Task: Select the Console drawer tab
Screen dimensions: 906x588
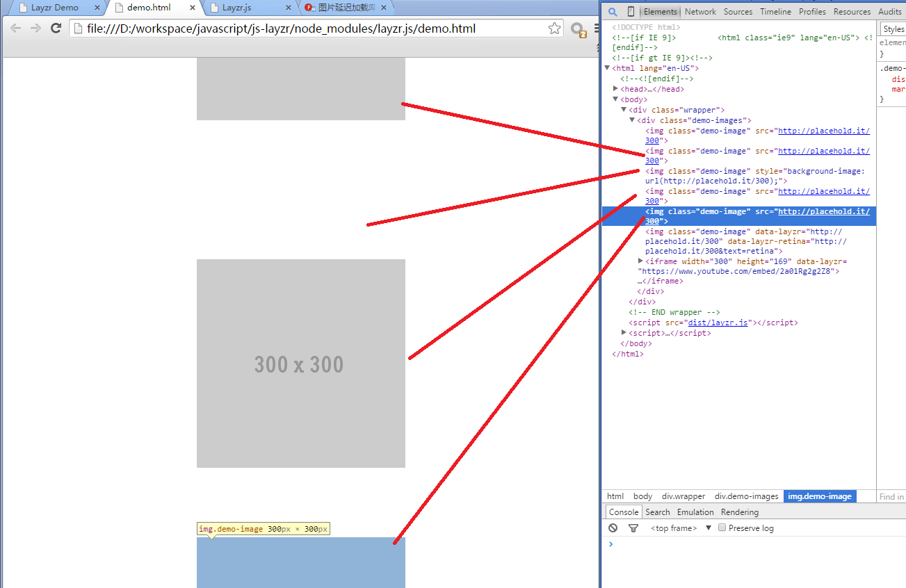Action: pos(624,512)
